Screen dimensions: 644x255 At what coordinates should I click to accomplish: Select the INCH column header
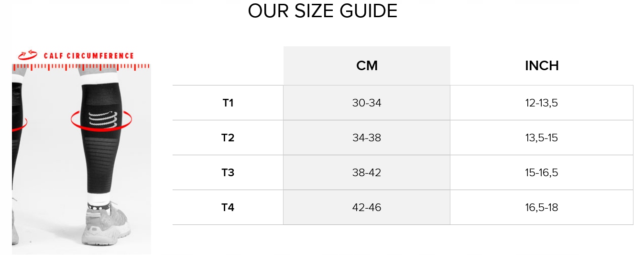[542, 66]
